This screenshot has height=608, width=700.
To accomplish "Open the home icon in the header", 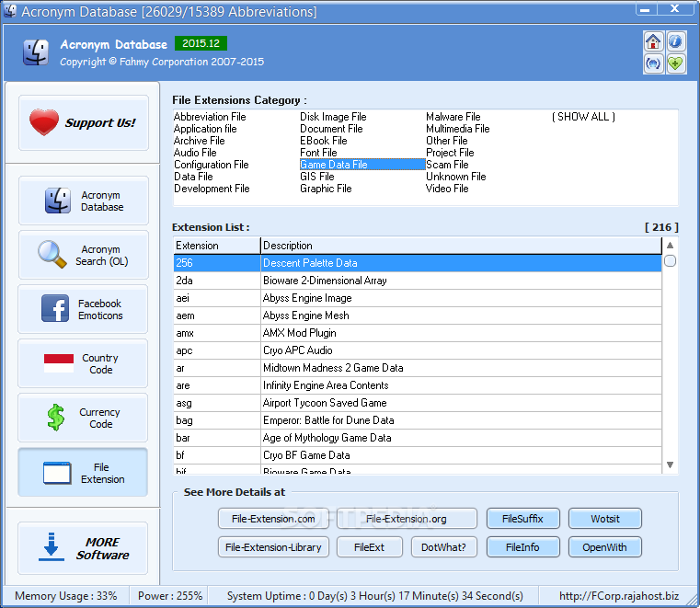I will pos(653,42).
